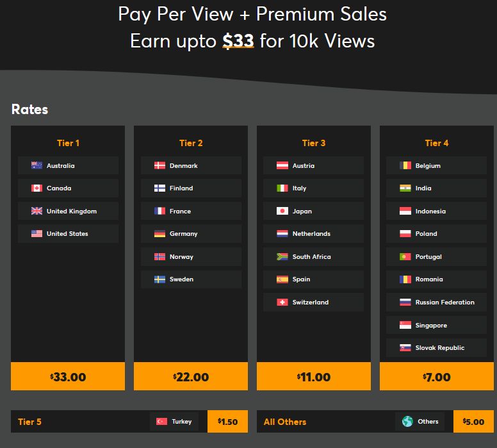The height and width of the screenshot is (448, 497).
Task: Click the Canada flag icon
Action: [x=37, y=188]
